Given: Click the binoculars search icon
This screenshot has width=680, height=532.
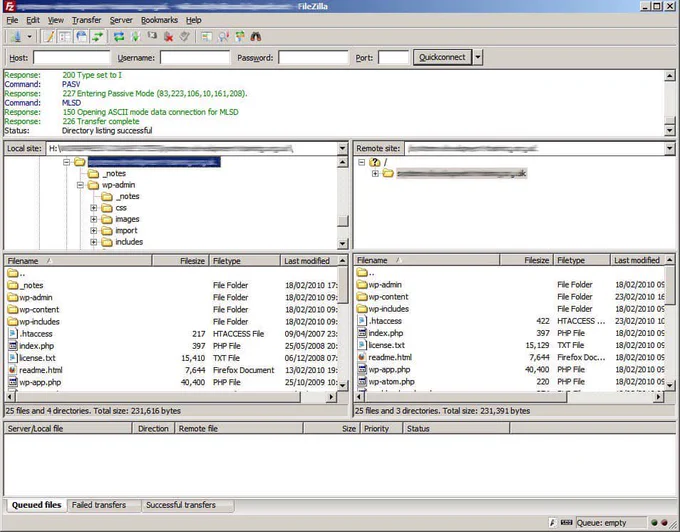Looking at the screenshot, I should (256, 37).
